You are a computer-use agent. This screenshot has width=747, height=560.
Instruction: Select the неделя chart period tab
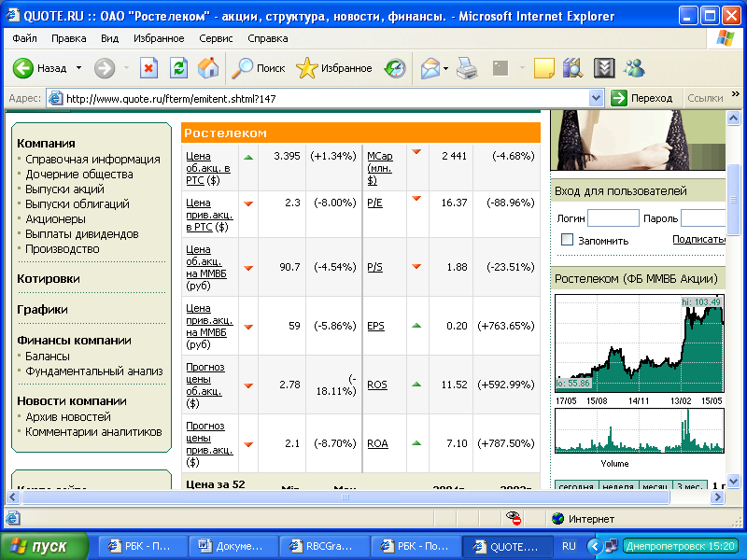(617, 486)
